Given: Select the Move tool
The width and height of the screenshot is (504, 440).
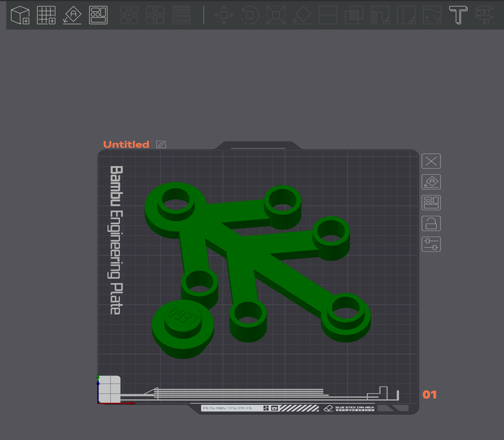Looking at the screenshot, I should (224, 15).
